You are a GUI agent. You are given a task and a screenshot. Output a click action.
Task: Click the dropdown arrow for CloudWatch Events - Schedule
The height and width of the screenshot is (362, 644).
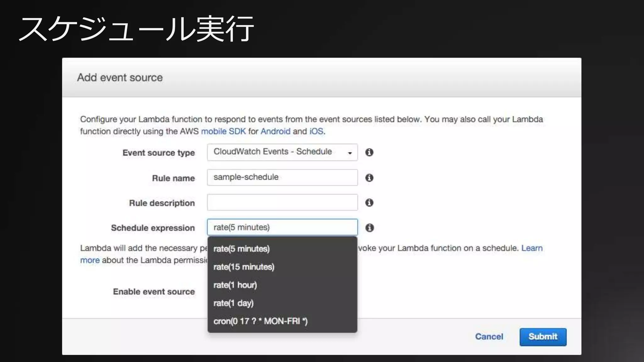coord(350,153)
